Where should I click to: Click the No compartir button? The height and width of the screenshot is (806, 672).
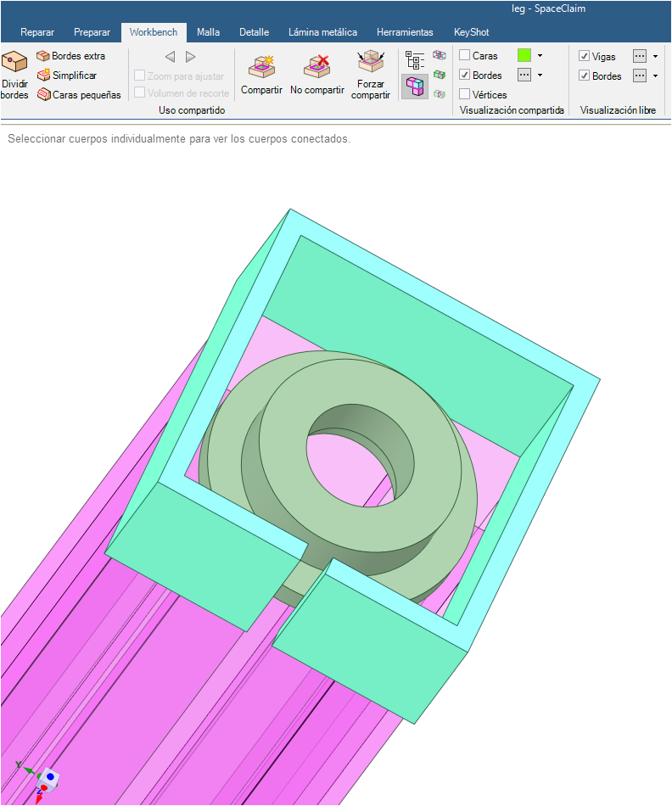tap(317, 75)
